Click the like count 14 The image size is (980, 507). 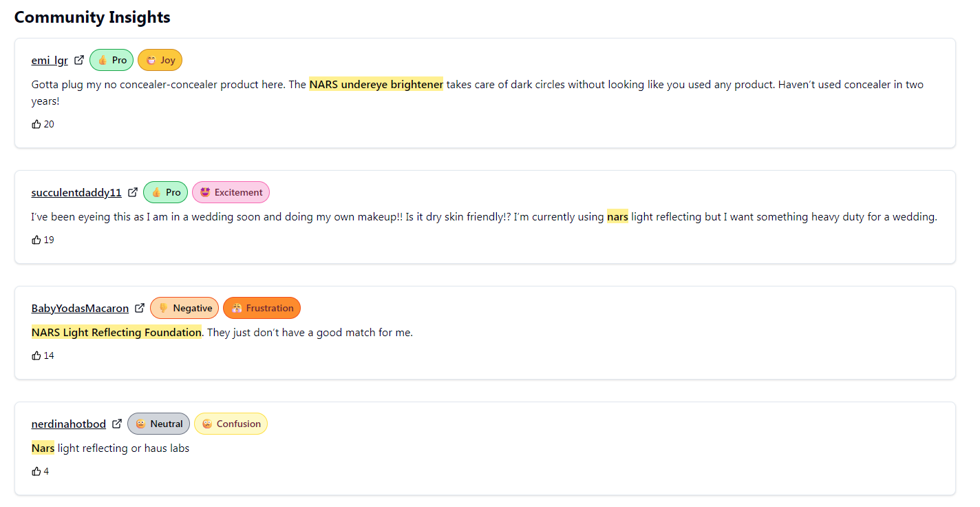(x=49, y=355)
